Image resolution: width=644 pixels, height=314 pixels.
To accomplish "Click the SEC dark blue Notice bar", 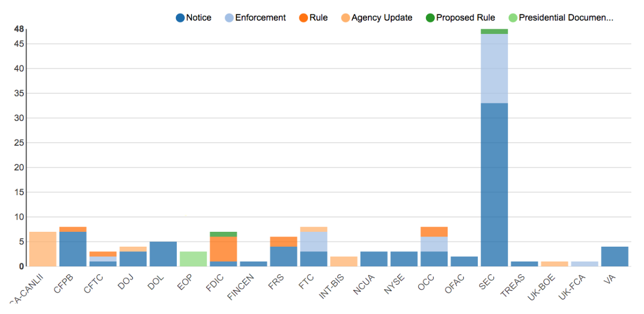I will point(494,185).
